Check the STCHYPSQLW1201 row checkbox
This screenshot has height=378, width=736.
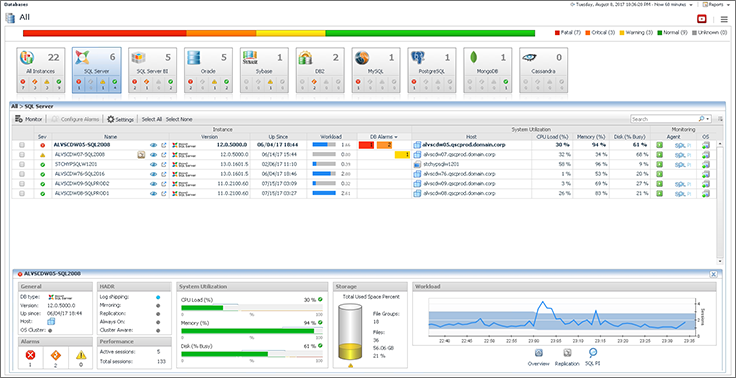point(22,164)
